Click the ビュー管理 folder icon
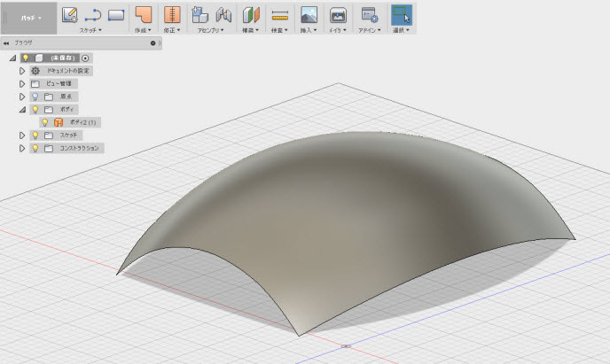 point(35,84)
